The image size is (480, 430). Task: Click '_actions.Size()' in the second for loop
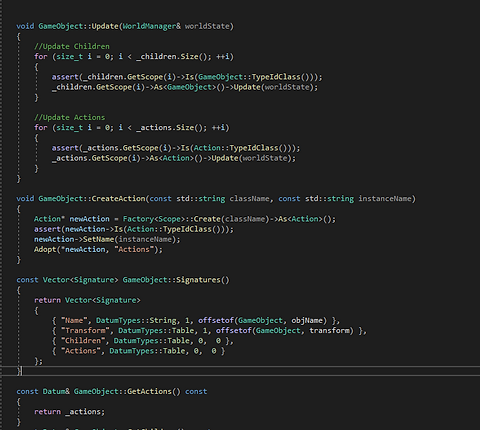171,127
